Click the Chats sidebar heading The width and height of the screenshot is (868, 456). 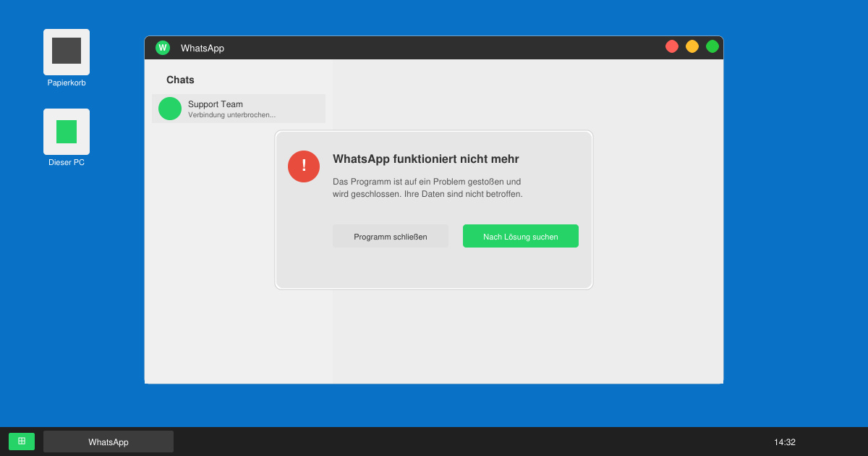[x=180, y=80]
